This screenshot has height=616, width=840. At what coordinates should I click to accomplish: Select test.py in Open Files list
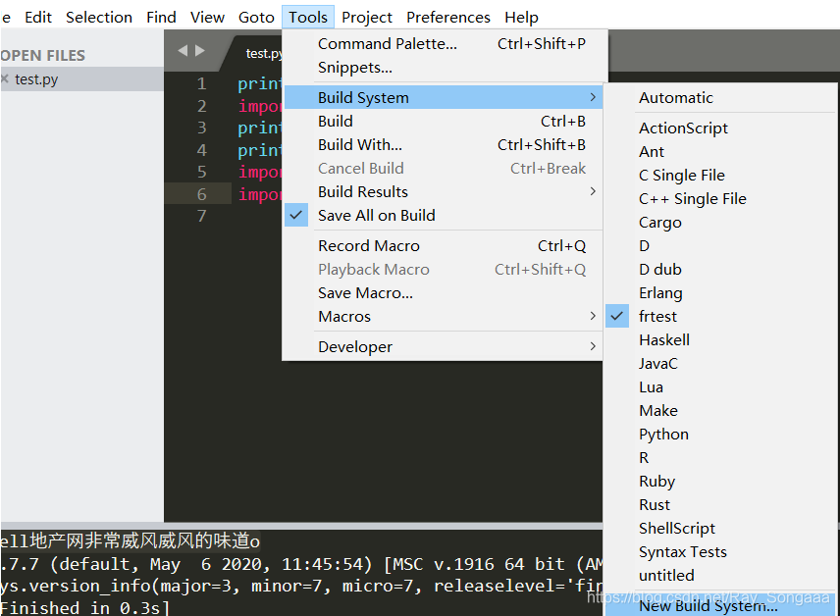(82, 79)
